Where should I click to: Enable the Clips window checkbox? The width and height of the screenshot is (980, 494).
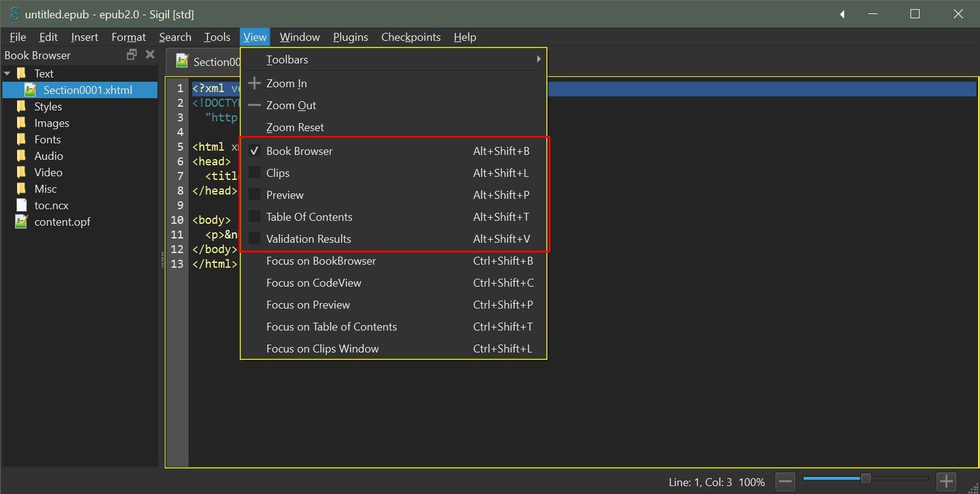coord(254,173)
